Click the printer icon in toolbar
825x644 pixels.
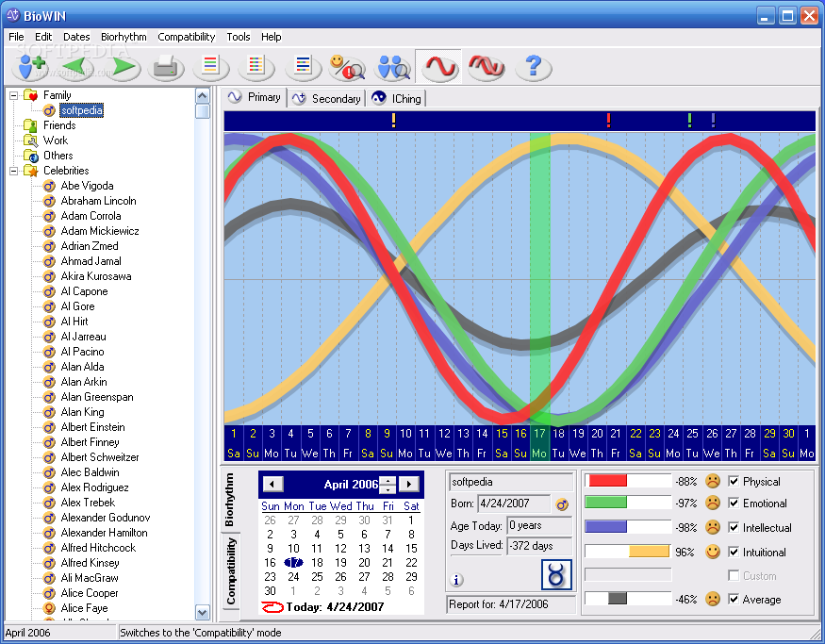(167, 67)
